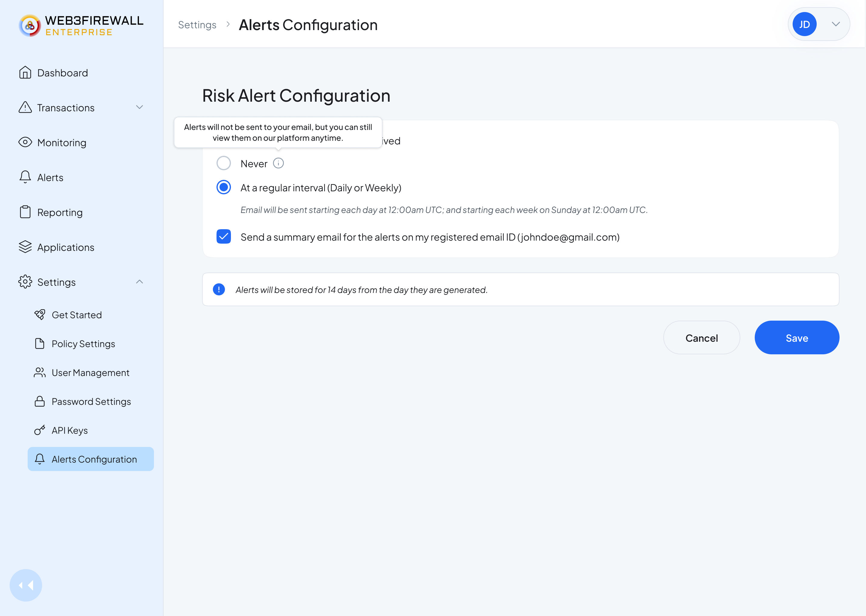Click the Transactions label in sidebar
Image resolution: width=866 pixels, height=616 pixels.
coord(66,108)
